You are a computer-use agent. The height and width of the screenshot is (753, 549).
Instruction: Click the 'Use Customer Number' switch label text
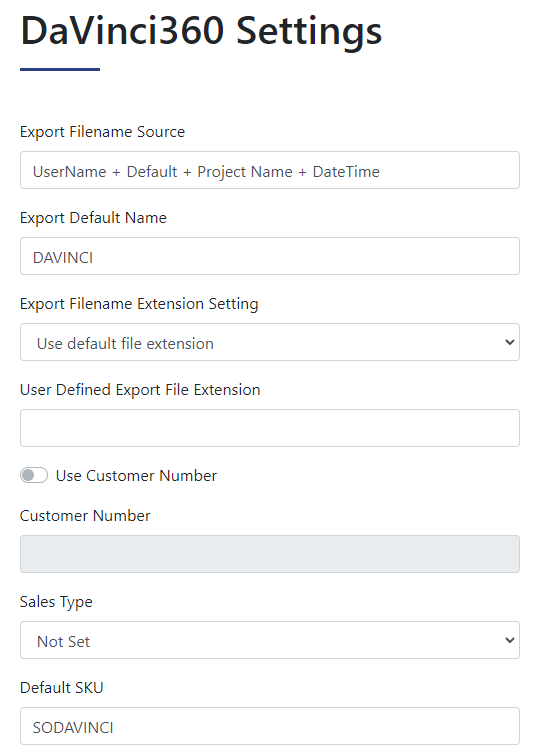(136, 475)
